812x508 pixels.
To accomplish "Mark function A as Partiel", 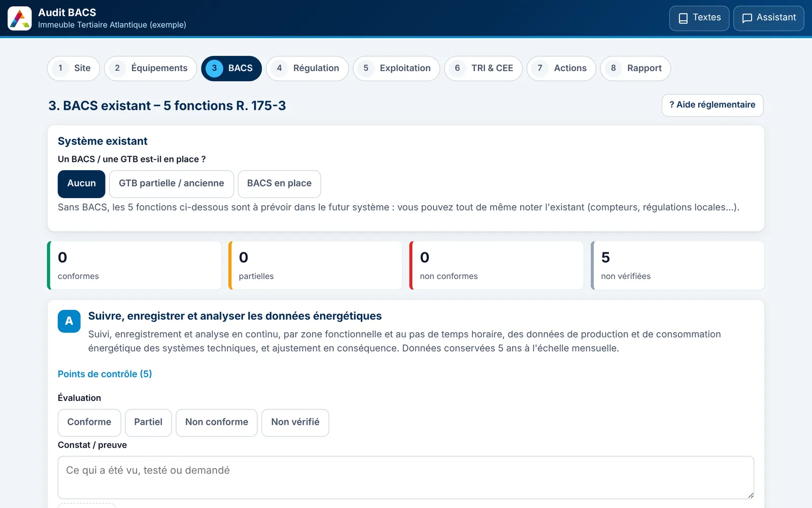I will 148,423.
